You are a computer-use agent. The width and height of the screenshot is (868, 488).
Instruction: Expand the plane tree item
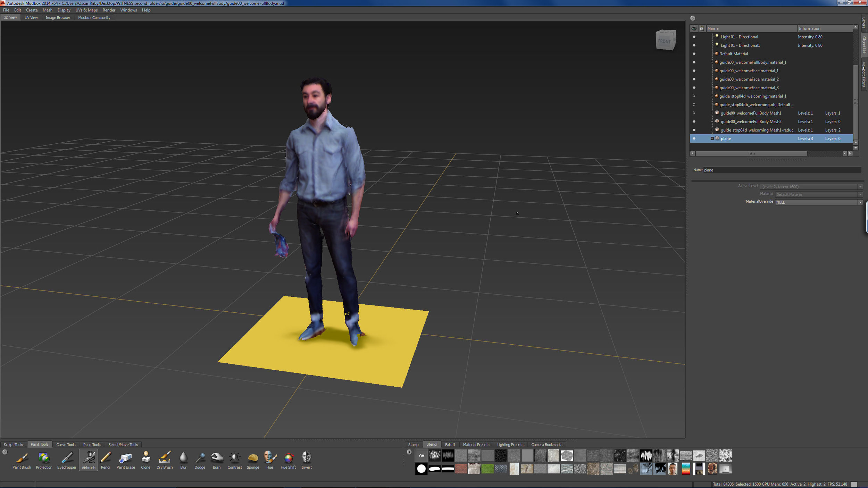pos(712,138)
